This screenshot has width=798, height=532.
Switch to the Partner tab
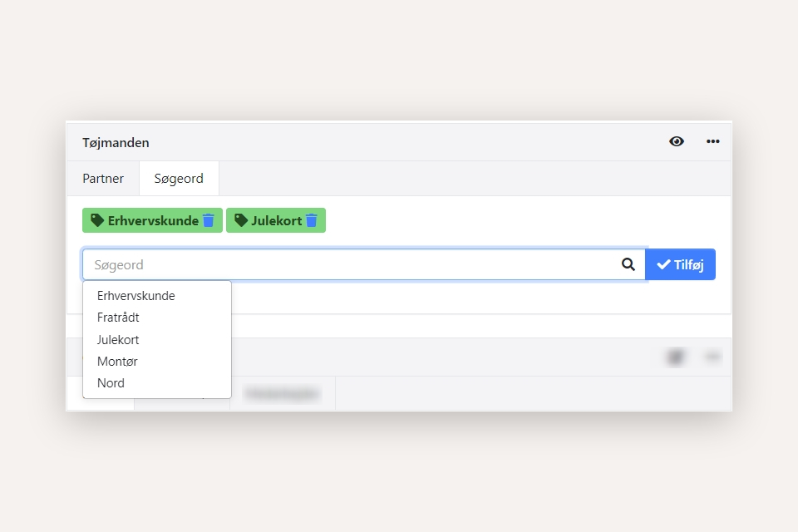(103, 179)
